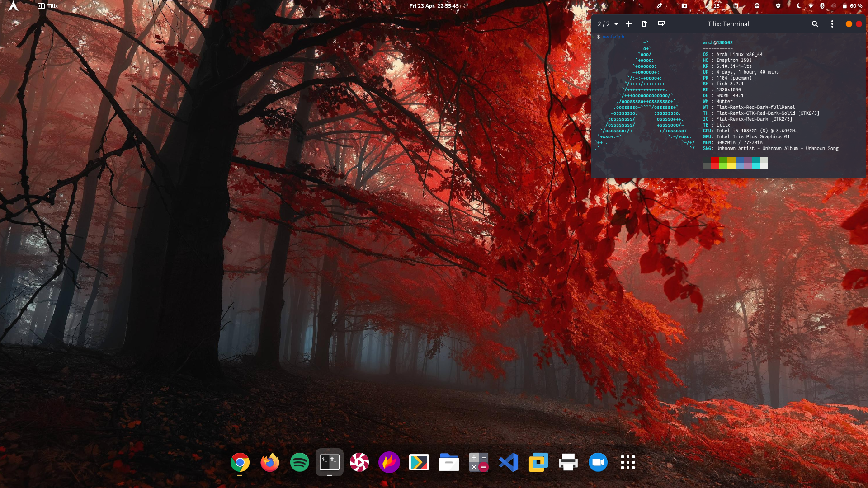Click the Arch logo activities button
The height and width of the screenshot is (488, 868).
pos(14,6)
